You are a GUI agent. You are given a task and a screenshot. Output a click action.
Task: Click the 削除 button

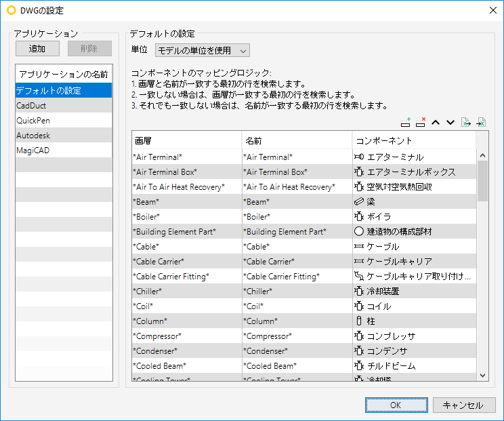(x=89, y=49)
